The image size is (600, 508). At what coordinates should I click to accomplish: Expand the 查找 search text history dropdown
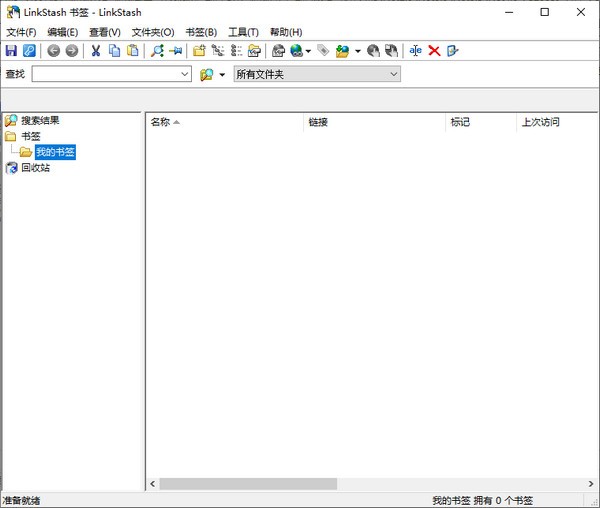[x=185, y=74]
